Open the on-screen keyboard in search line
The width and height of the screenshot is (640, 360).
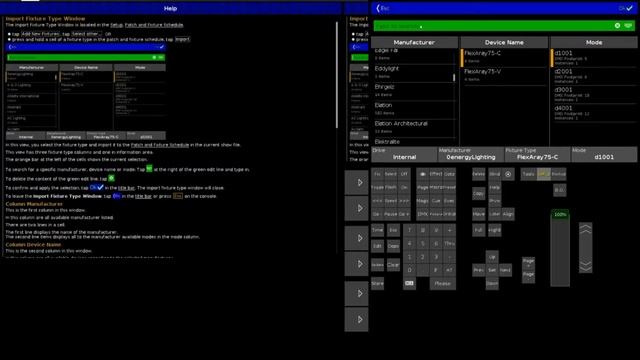pyautogui.click(x=628, y=26)
